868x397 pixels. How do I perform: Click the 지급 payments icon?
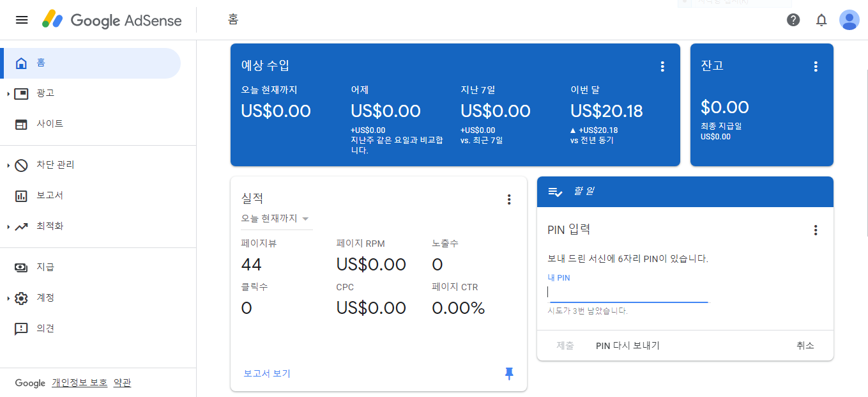coord(22,267)
